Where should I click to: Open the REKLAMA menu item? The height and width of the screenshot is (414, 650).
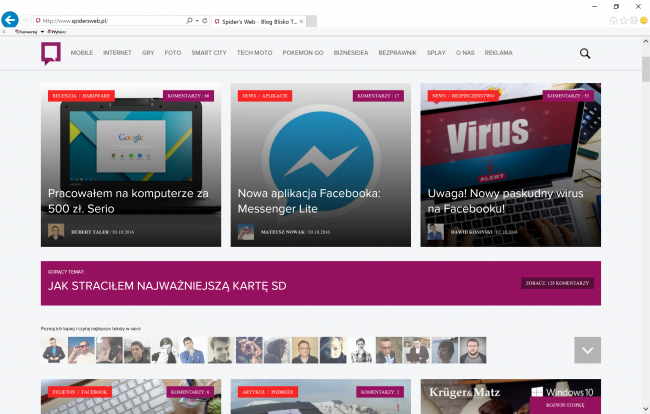pos(499,53)
